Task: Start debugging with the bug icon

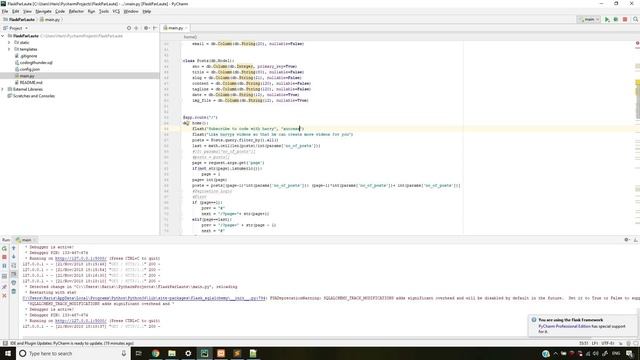Action: tap(616, 19)
